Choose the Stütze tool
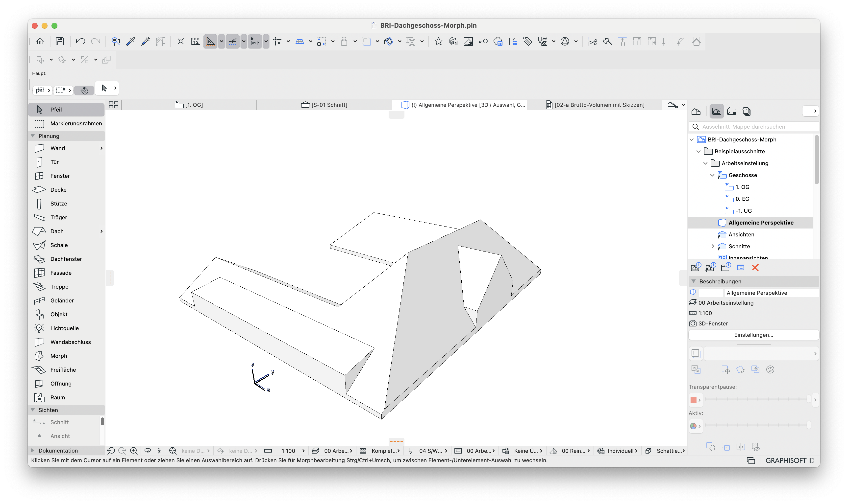The image size is (848, 504). click(66, 204)
